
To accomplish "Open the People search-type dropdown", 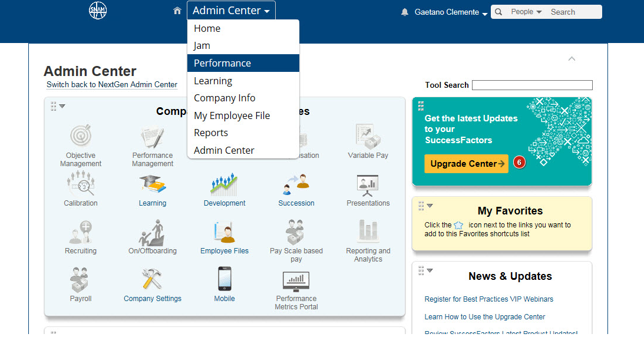I will click(526, 12).
